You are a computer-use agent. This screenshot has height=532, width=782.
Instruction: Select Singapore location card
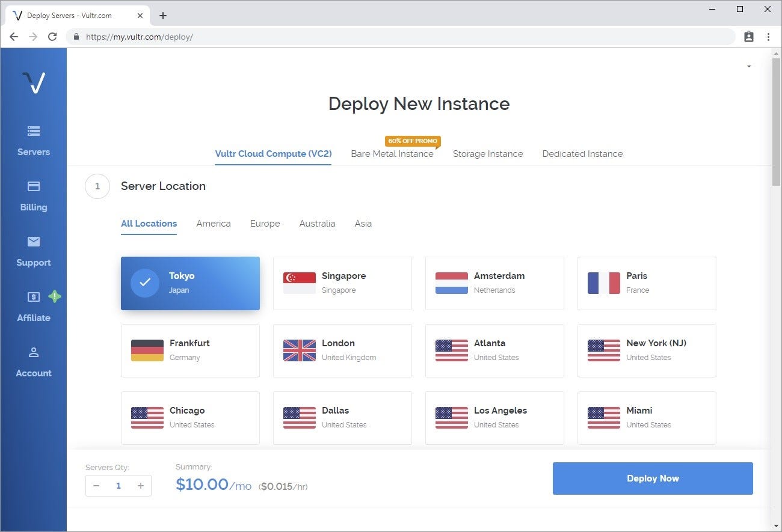pyautogui.click(x=342, y=283)
